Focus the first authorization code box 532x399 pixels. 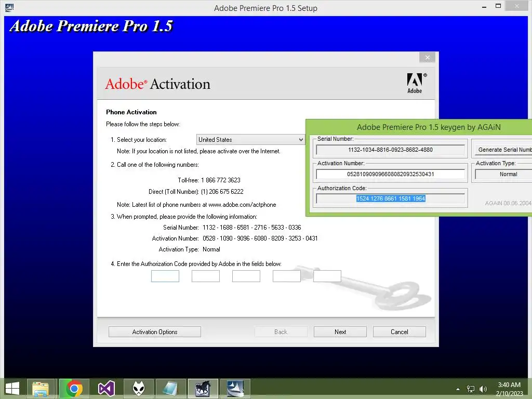(x=165, y=276)
